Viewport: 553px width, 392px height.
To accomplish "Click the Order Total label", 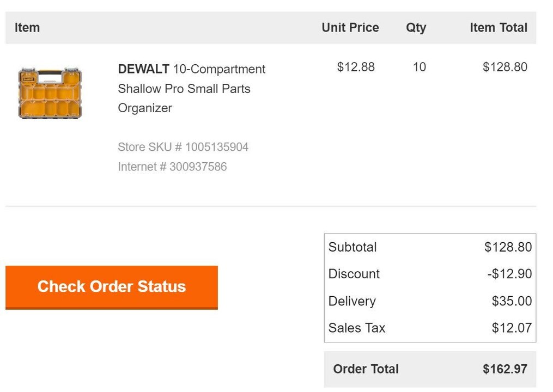I will point(366,369).
